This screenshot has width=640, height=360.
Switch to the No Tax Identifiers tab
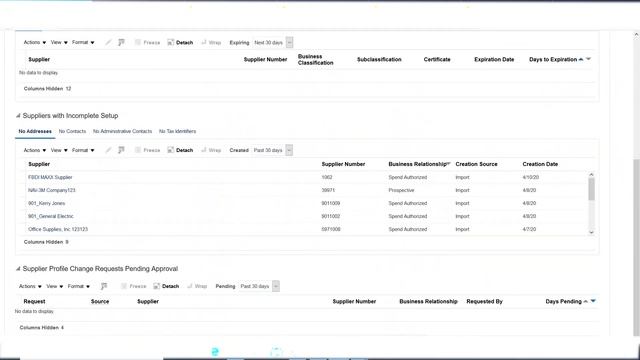point(178,131)
